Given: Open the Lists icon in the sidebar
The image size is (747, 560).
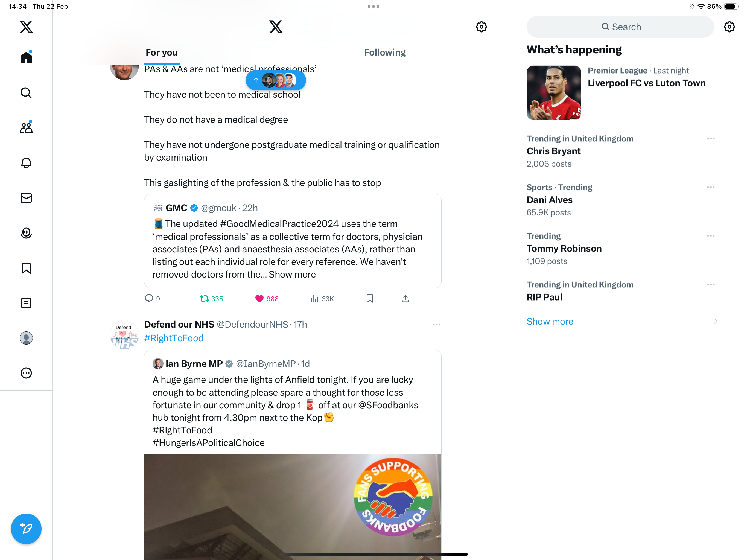Looking at the screenshot, I should point(26,303).
